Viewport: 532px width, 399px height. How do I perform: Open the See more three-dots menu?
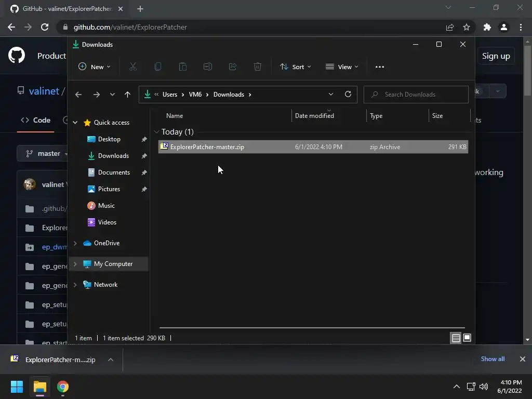(x=380, y=67)
